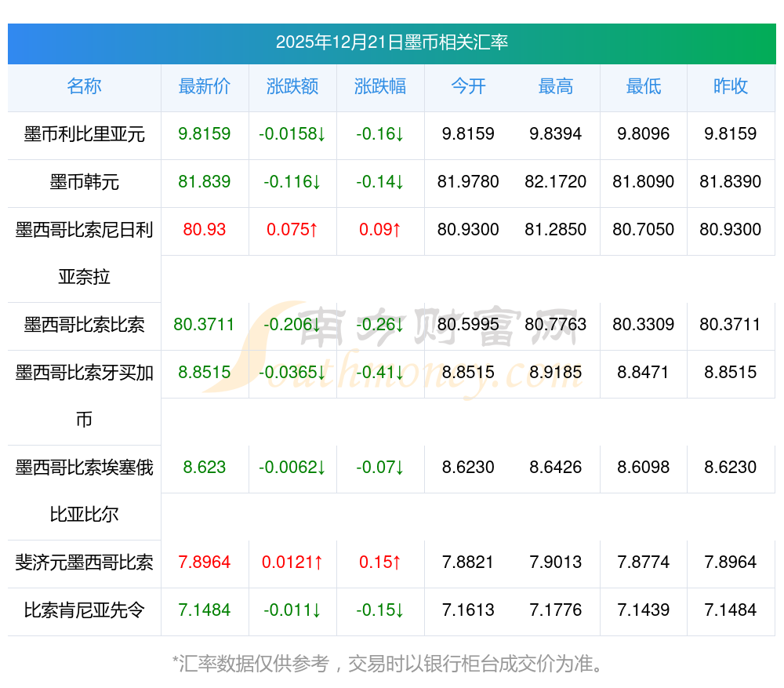Select the 涨跌额 column header
Viewport: 784px width, 688px height.
pyautogui.click(x=292, y=86)
